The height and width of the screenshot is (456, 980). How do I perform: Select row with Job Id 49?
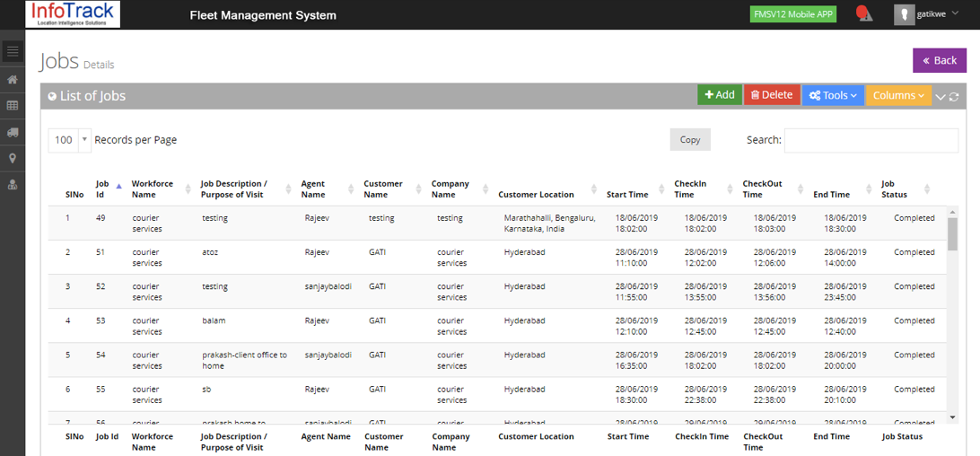coord(497,224)
